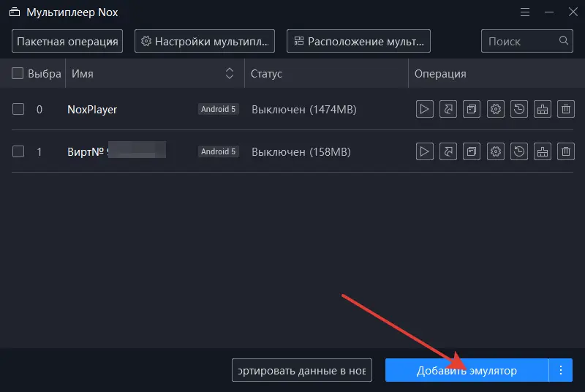Click the Android 5 badge in row 1
The height and width of the screenshot is (392, 585).
tap(218, 151)
